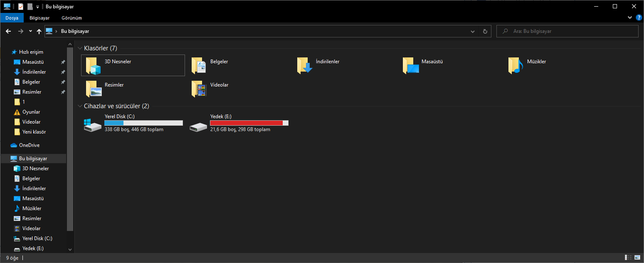Open pinned Belgeler under Hızlı erişim
Image resolution: width=644 pixels, height=263 pixels.
(x=31, y=82)
